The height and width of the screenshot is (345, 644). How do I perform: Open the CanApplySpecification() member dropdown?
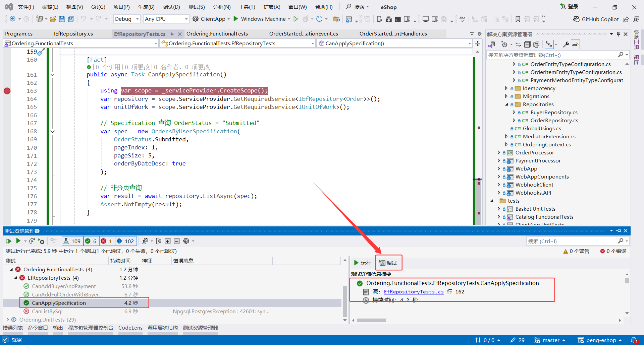tap(394, 44)
